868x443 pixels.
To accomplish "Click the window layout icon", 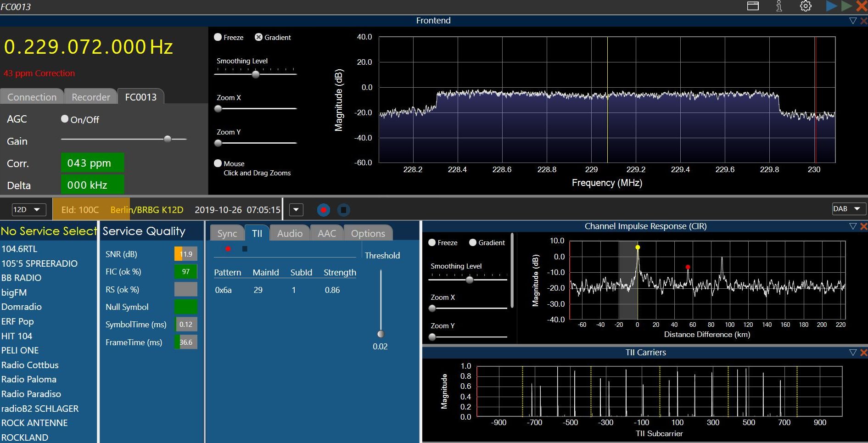I will tap(753, 6).
